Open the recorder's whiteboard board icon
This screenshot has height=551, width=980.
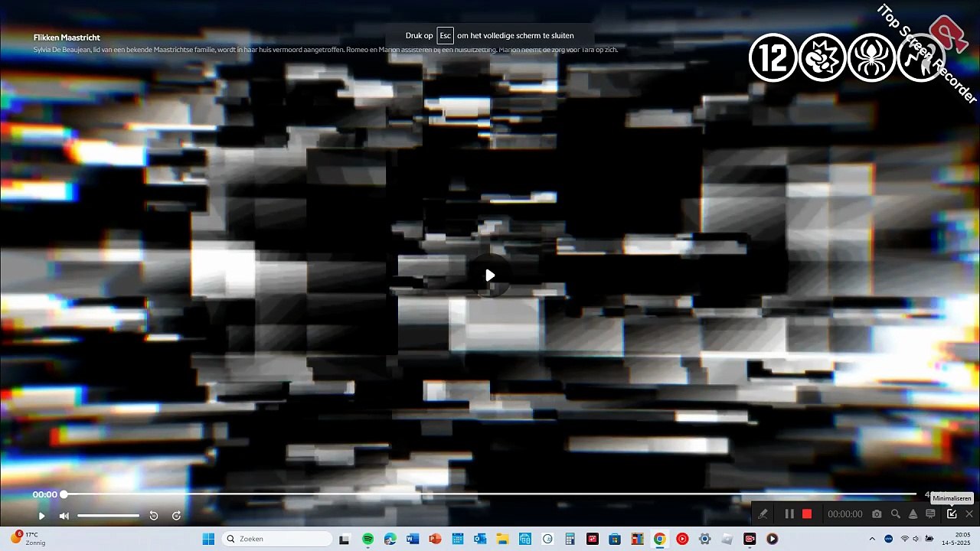[x=930, y=514]
